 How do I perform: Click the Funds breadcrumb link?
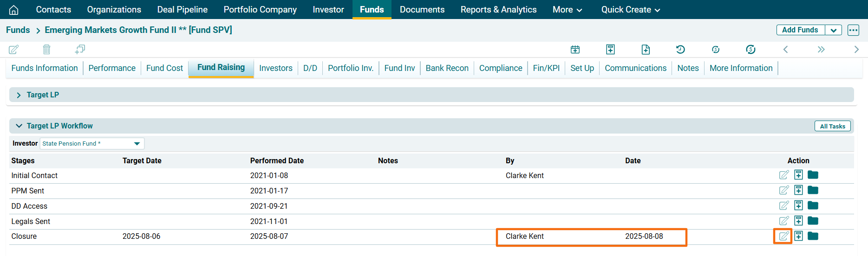click(x=18, y=30)
